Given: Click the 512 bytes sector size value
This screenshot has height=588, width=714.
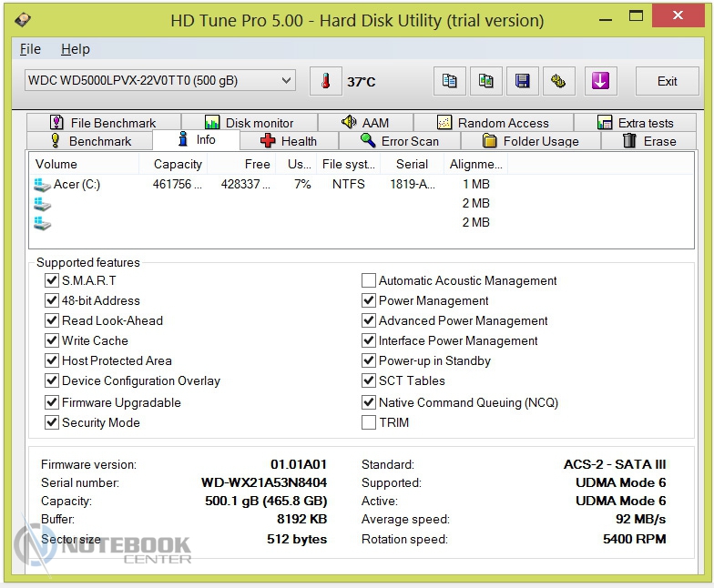Looking at the screenshot, I should (297, 539).
